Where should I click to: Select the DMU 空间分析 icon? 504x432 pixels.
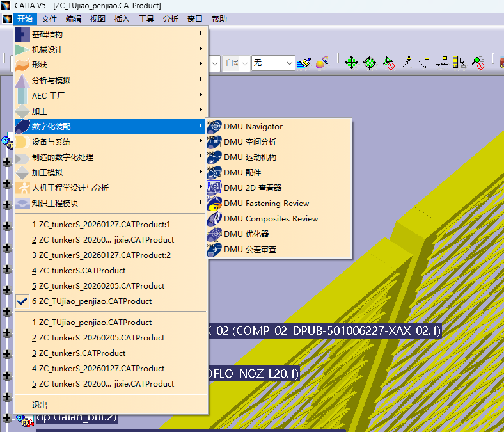(x=214, y=142)
